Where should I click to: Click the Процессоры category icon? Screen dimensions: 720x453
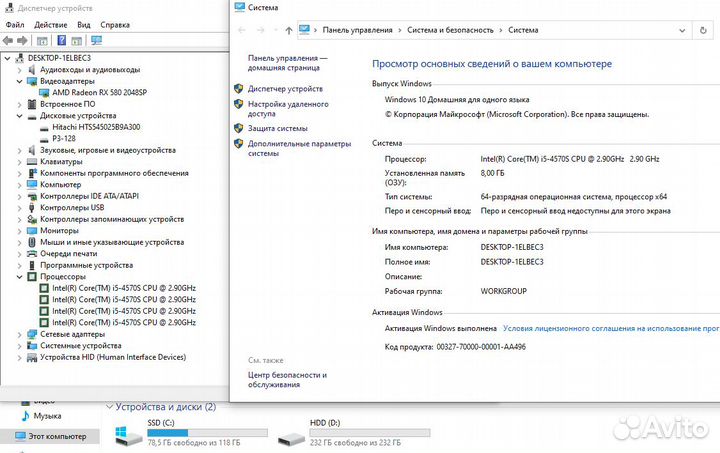pos(32,277)
